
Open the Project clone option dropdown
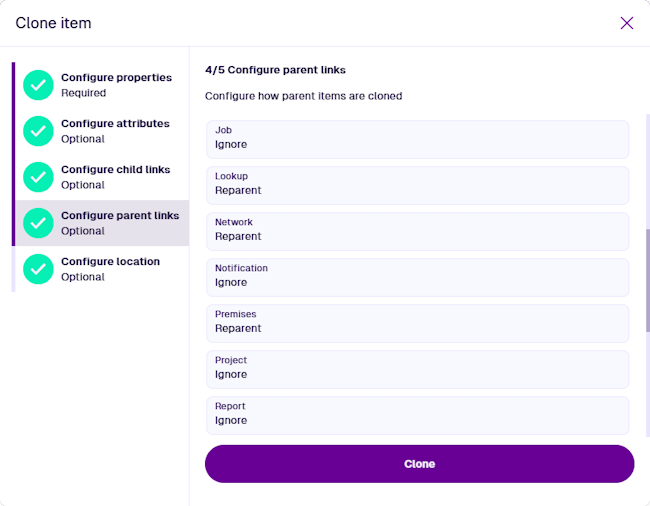coord(417,369)
